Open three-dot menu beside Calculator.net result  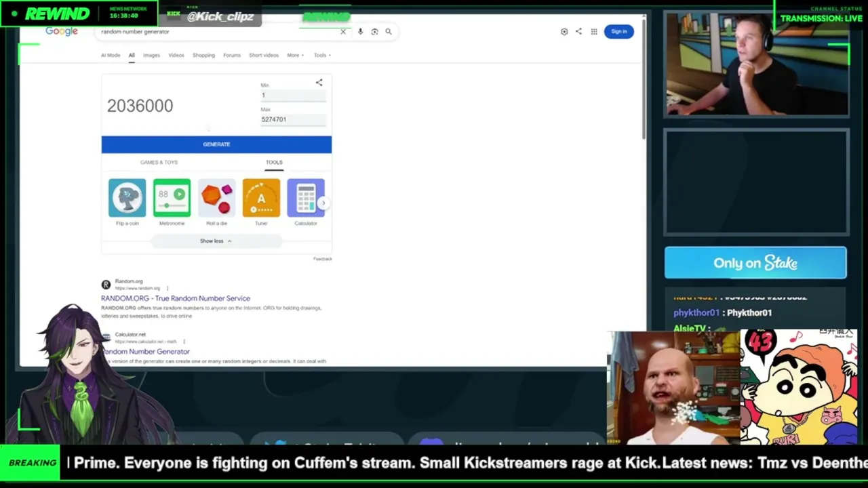pos(184,342)
